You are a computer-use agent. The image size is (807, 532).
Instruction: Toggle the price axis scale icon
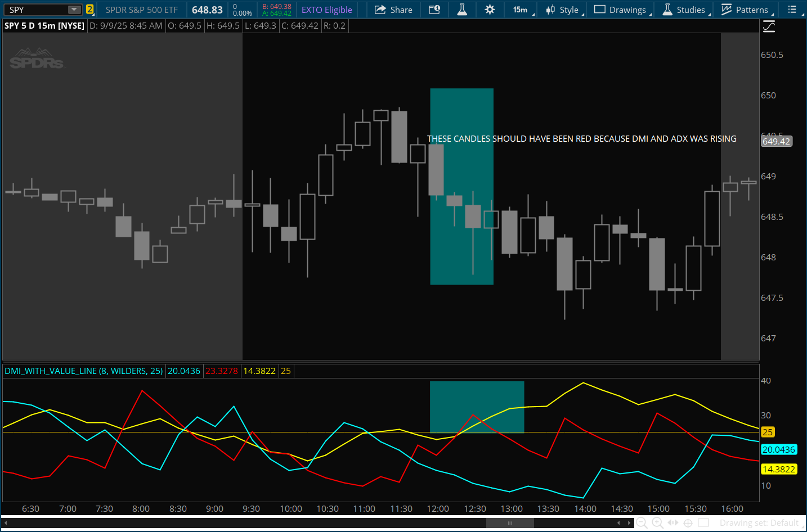pyautogui.click(x=769, y=26)
